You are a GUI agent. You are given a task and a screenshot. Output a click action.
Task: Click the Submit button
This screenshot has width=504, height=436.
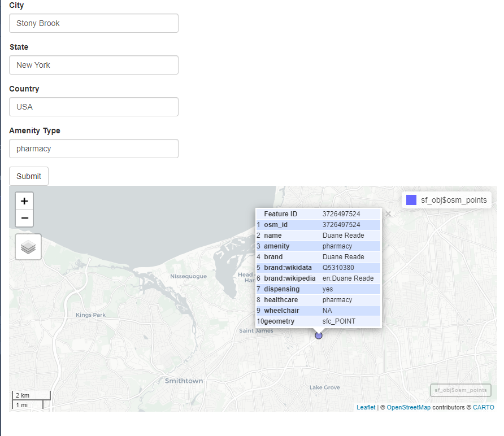tap(29, 176)
